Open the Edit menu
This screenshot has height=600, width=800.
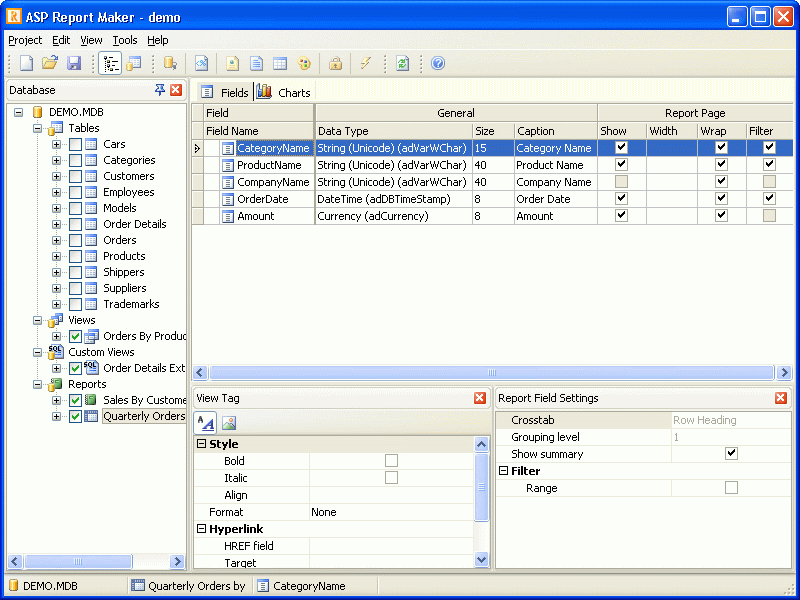[61, 40]
